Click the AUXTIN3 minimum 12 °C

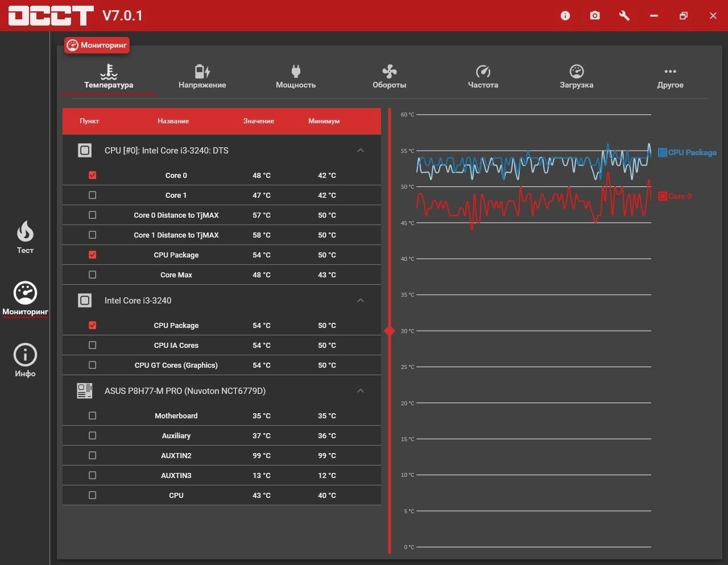click(327, 475)
